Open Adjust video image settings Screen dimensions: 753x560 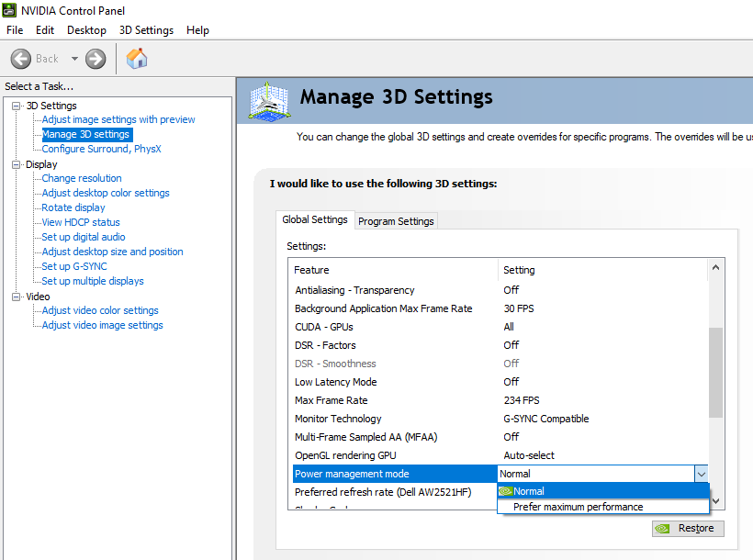pyautogui.click(x=102, y=325)
